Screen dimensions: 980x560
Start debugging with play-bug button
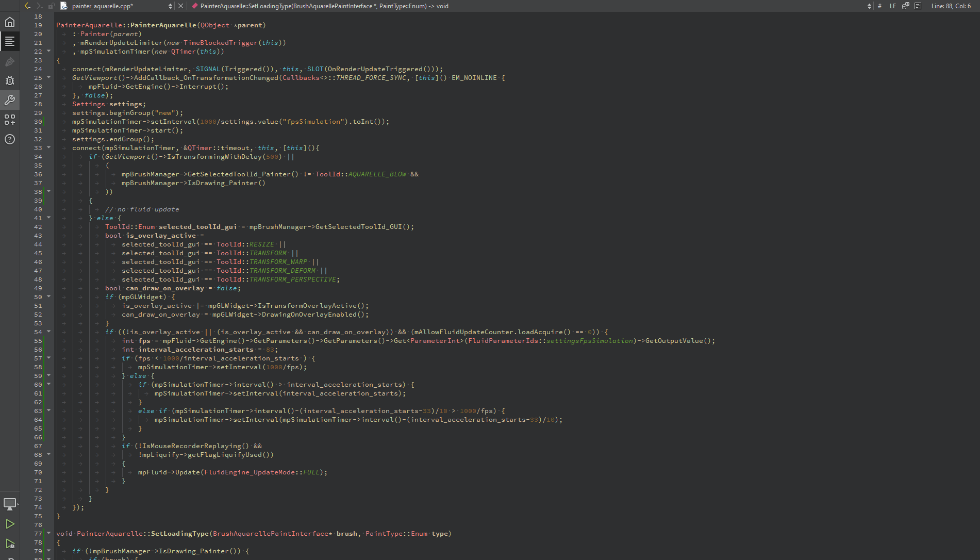tap(10, 543)
